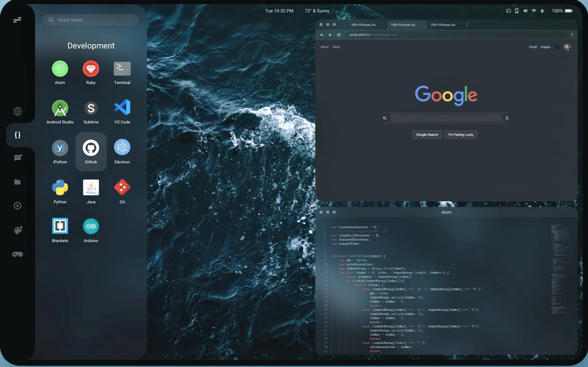Click the Google account profile picture
This screenshot has width=588, height=367.
click(567, 47)
